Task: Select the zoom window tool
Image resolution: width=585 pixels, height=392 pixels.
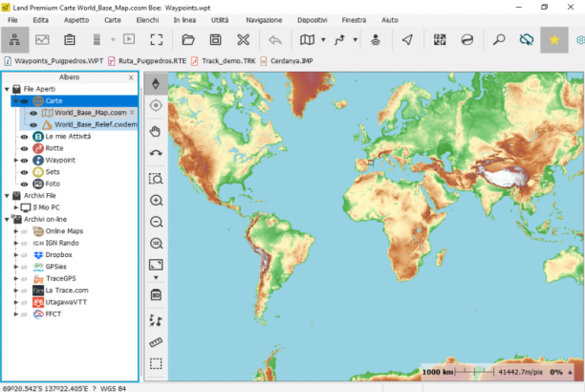Action: click(x=156, y=179)
